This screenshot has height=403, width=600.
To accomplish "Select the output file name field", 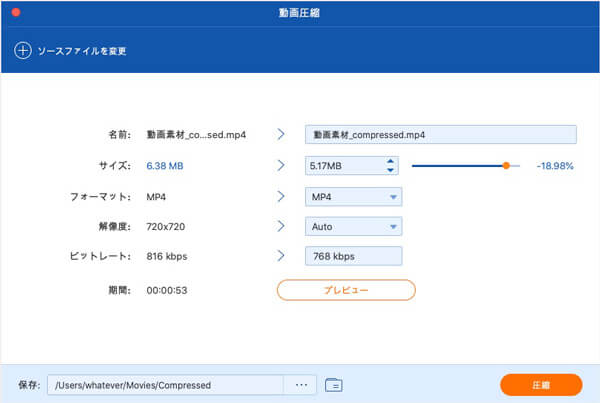I will coord(440,134).
